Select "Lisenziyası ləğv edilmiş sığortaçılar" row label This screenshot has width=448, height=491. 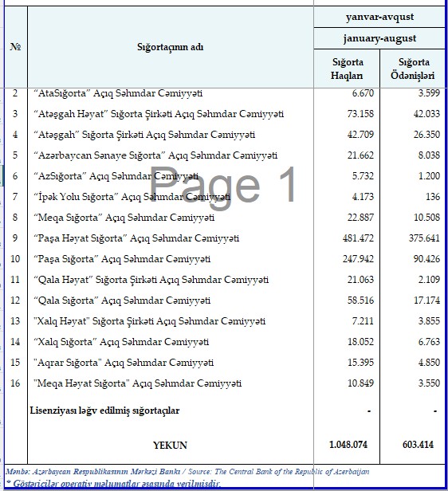(x=104, y=410)
